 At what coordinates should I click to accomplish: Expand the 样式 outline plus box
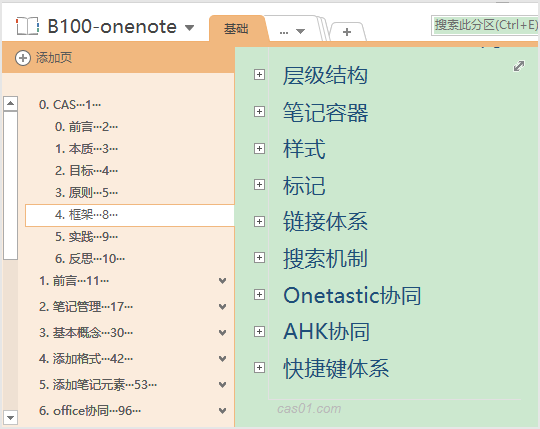coord(259,148)
